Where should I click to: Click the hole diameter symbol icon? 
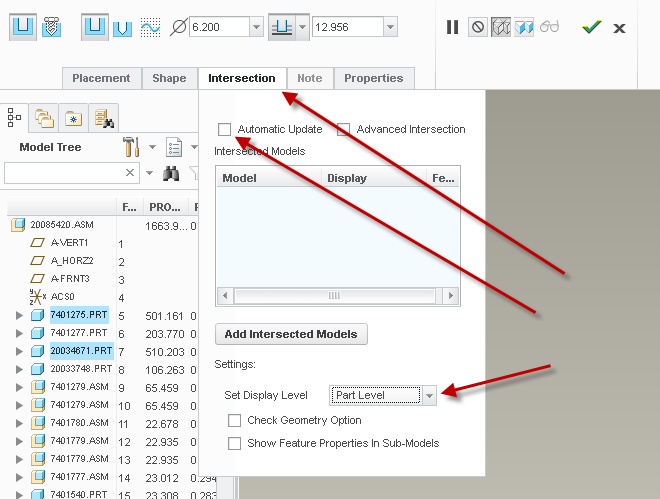[x=178, y=27]
